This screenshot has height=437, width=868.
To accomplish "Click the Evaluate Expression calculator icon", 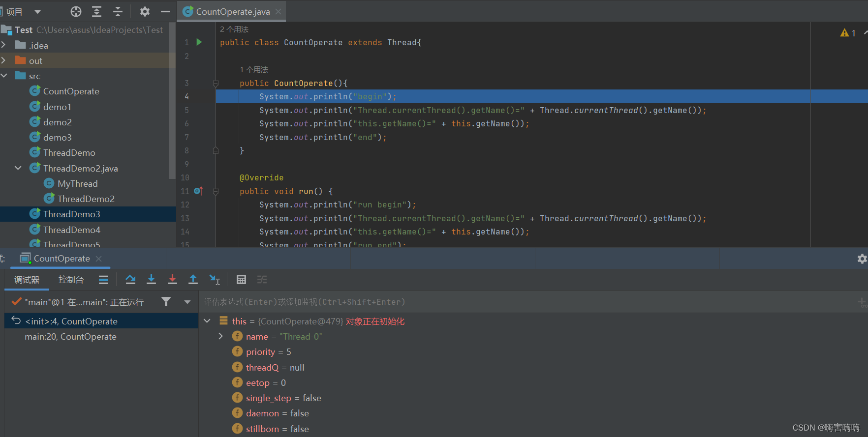I will (x=241, y=279).
